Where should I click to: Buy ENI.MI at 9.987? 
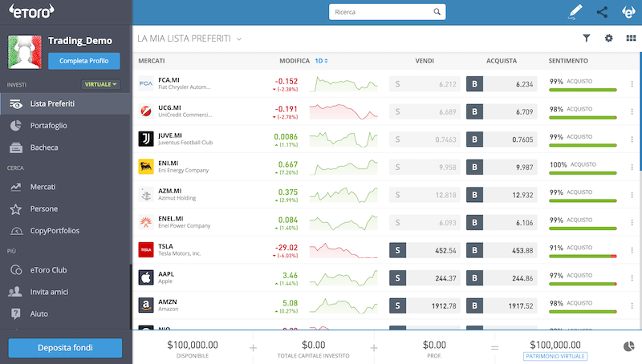click(502, 167)
